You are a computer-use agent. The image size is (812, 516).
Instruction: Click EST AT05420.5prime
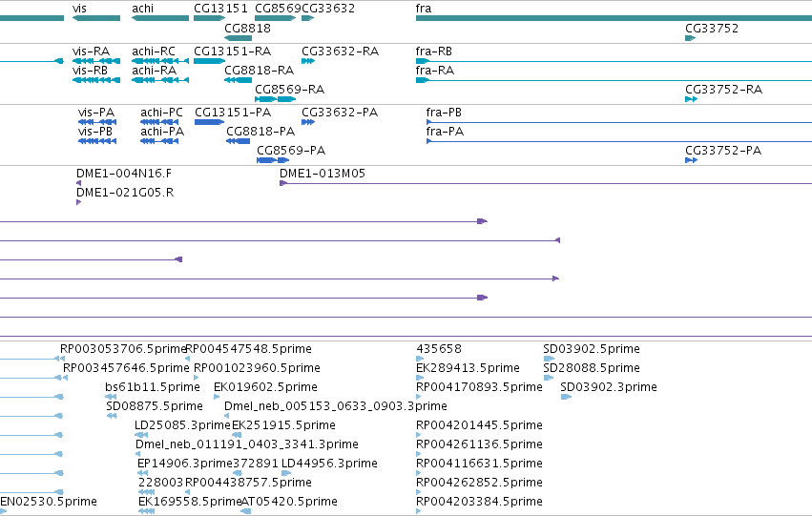click(x=289, y=502)
